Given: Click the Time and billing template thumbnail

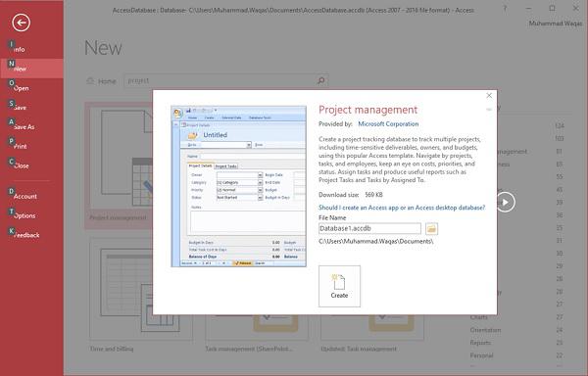Looking at the screenshot, I should click(x=141, y=289).
